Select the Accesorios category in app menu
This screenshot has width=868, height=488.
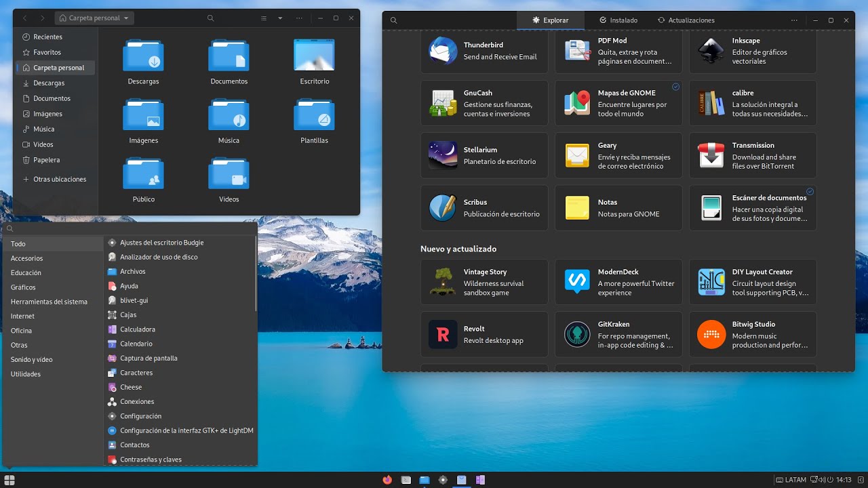coord(53,258)
